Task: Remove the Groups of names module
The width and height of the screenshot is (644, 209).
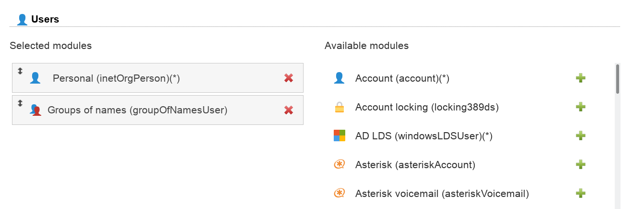Action: coord(289,110)
